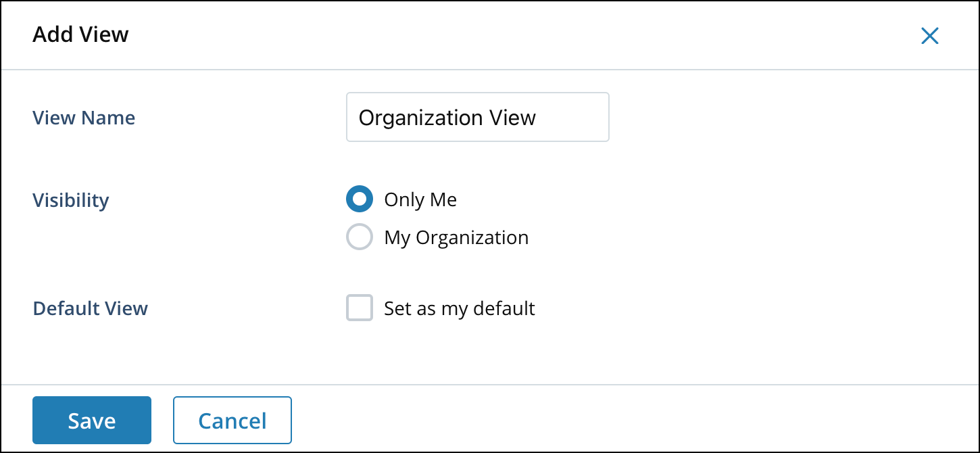Click the View Name label
980x453 pixels.
click(83, 118)
